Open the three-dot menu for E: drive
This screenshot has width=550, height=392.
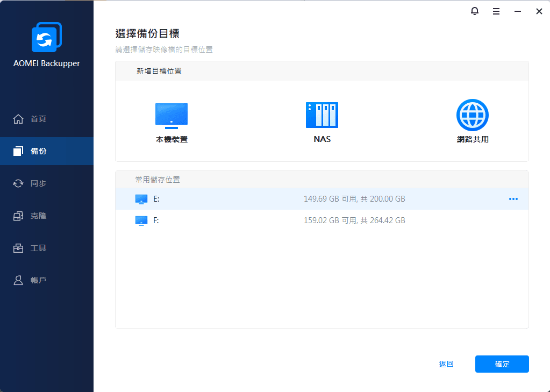(x=513, y=199)
